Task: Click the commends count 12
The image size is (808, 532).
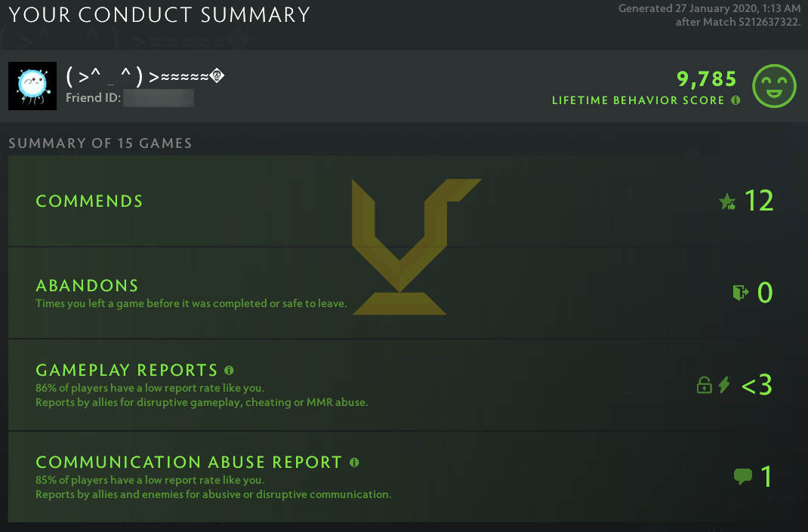Action: point(759,201)
